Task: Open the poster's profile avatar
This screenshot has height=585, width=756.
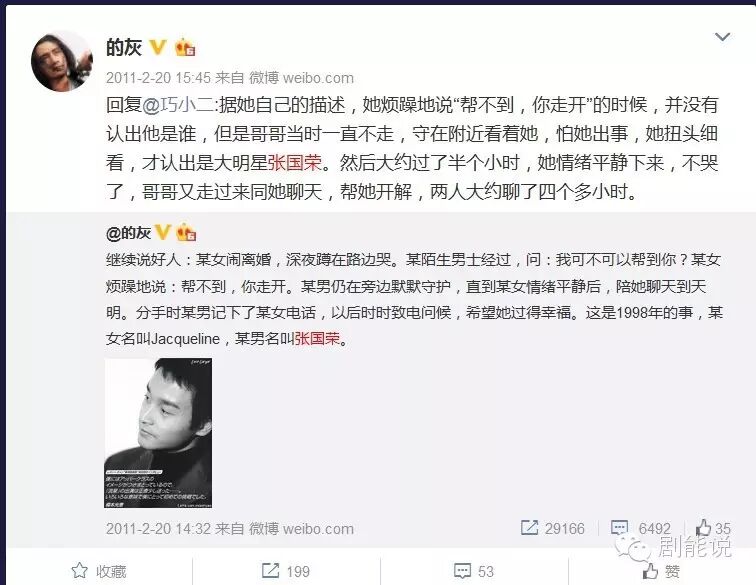Action: (x=61, y=61)
